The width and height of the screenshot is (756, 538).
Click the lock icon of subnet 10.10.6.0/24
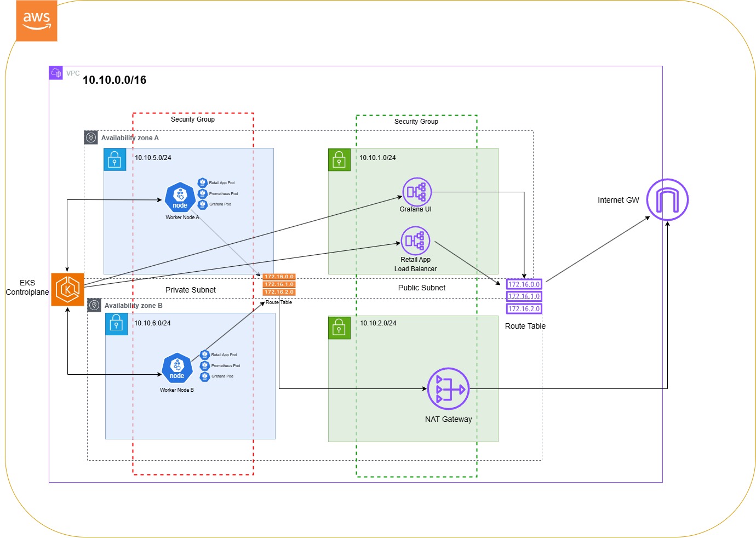116,324
